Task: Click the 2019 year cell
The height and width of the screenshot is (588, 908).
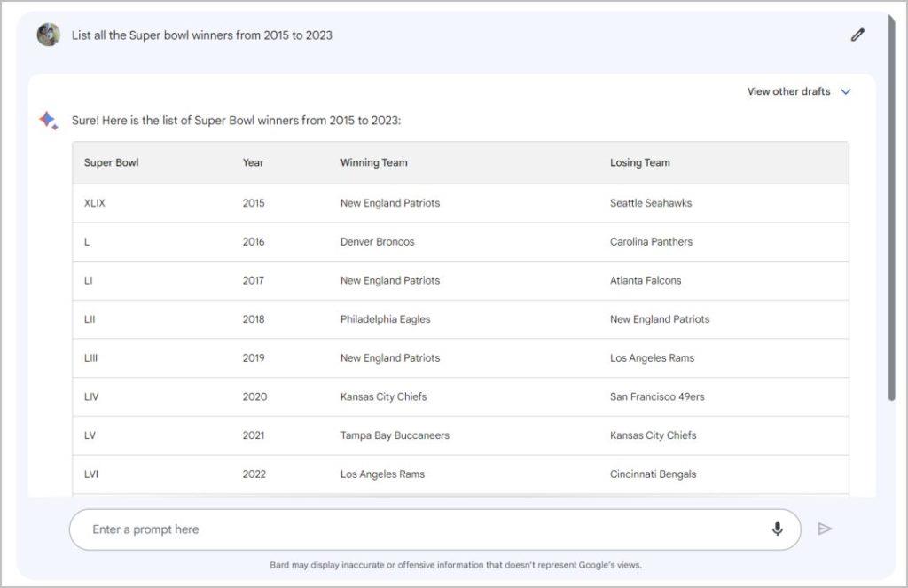Action: [254, 358]
